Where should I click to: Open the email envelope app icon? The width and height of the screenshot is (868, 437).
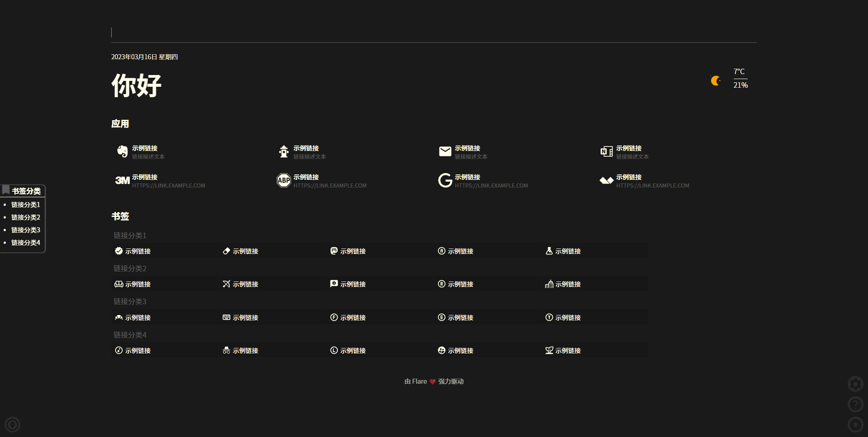[445, 151]
